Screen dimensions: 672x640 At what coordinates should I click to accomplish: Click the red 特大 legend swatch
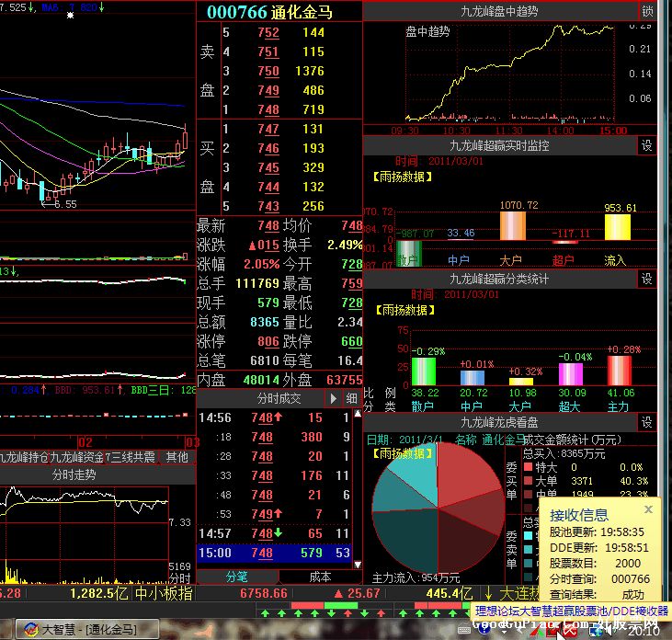tap(528, 466)
